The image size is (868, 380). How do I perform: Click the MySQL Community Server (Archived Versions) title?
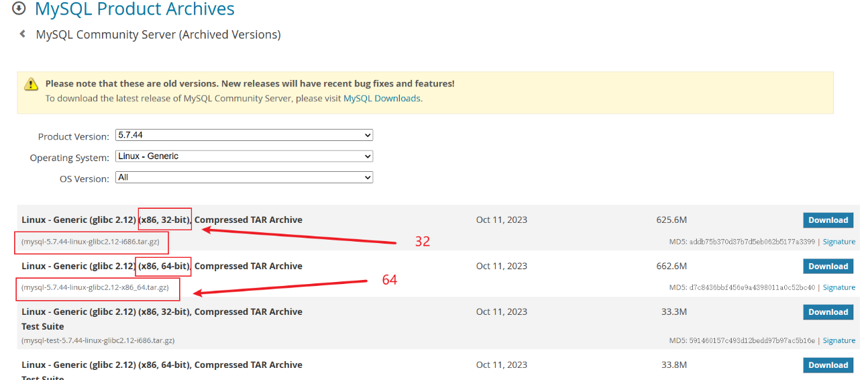coord(158,34)
